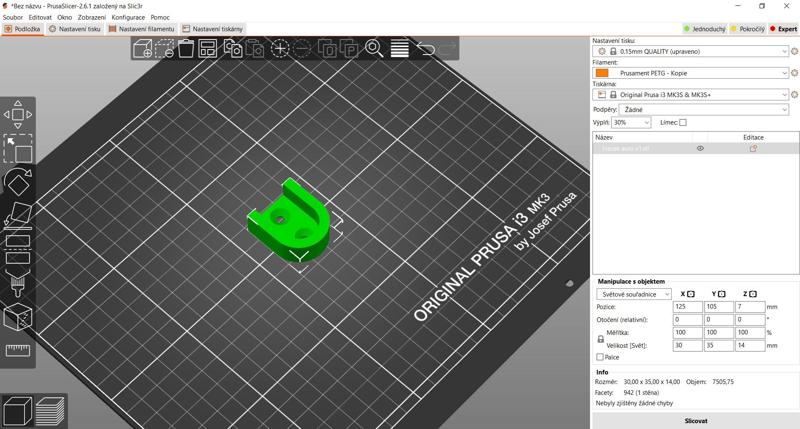The image size is (800, 429).
Task: Activate the Measure ruler tool
Action: (x=18, y=350)
